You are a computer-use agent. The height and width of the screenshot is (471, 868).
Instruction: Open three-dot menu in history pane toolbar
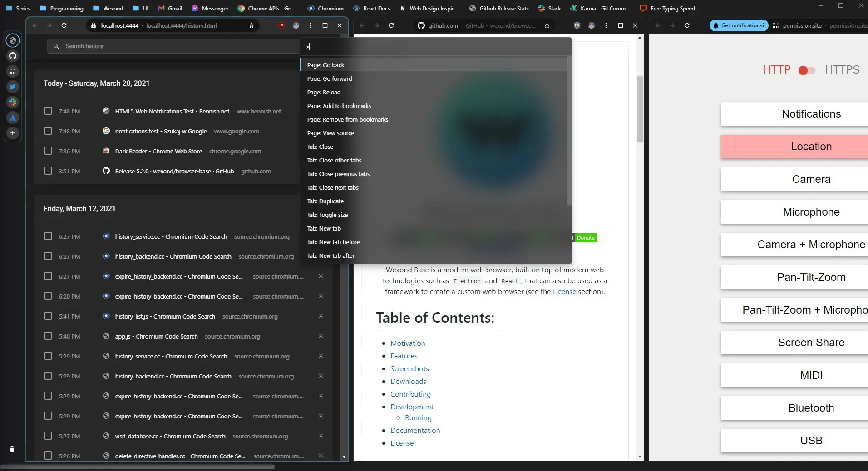coord(311,25)
